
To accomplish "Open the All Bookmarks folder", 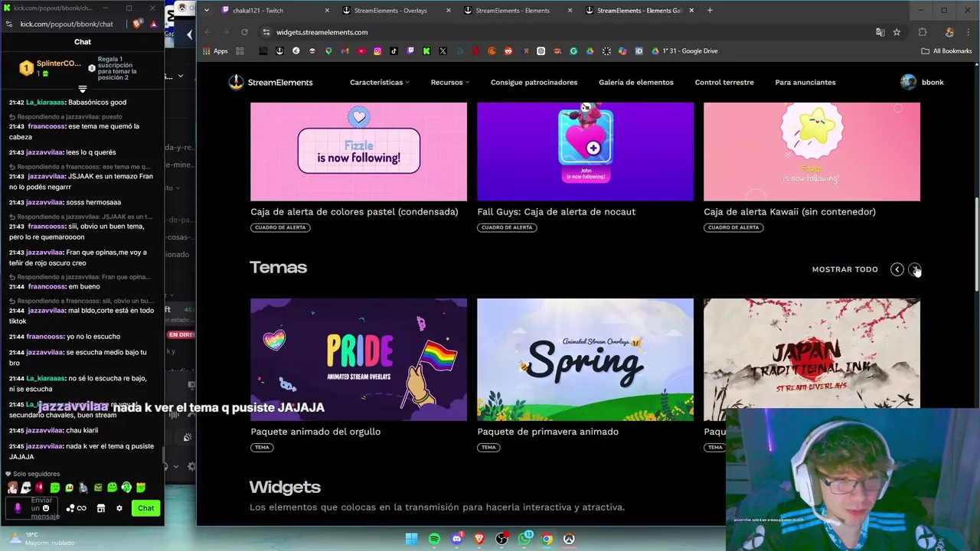I will click(x=946, y=51).
